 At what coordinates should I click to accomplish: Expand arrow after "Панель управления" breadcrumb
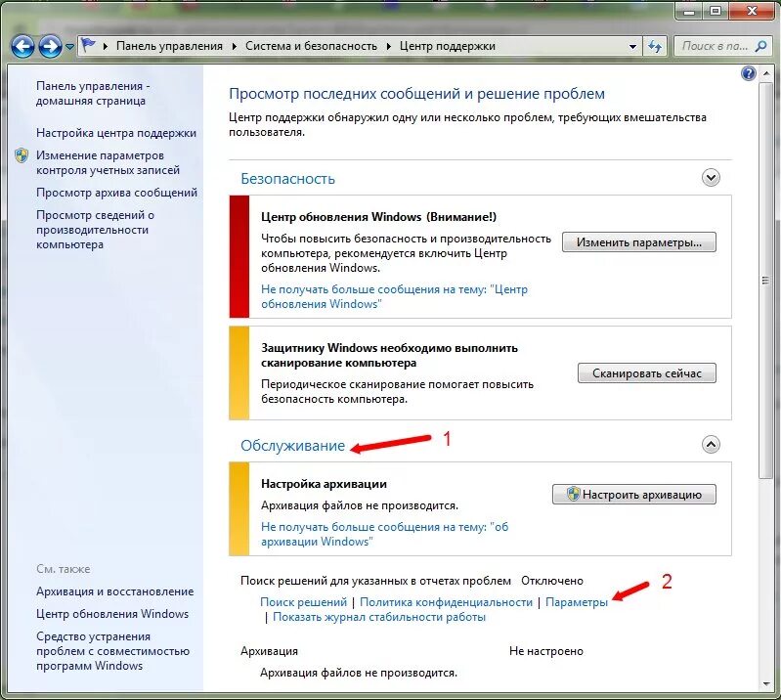234,46
